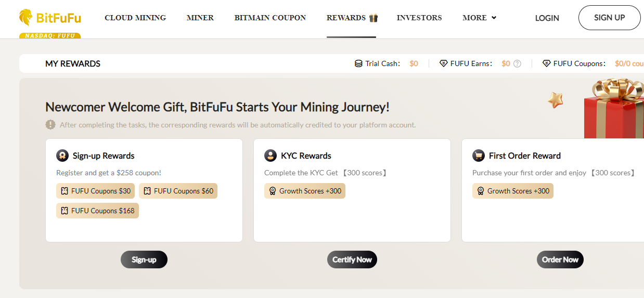Click the FUFU Earns diamond icon
Viewport: 644px width, 298px height.
click(444, 63)
